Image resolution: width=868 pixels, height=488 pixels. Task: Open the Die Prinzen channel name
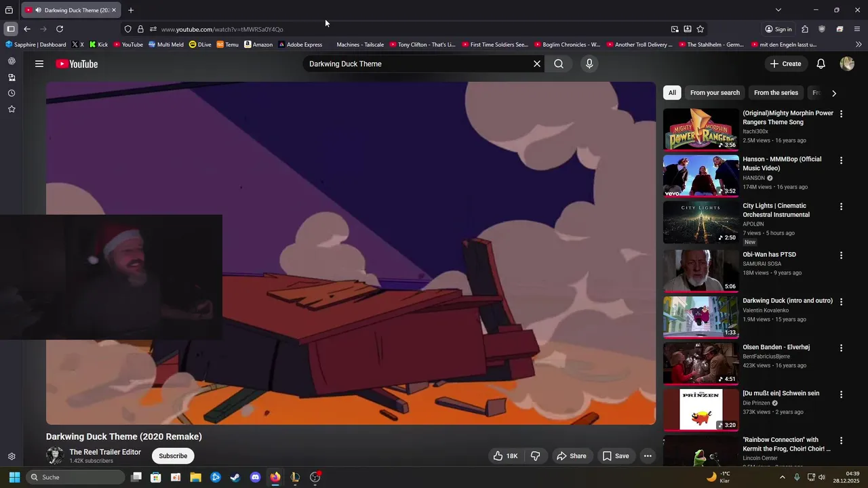tap(756, 403)
